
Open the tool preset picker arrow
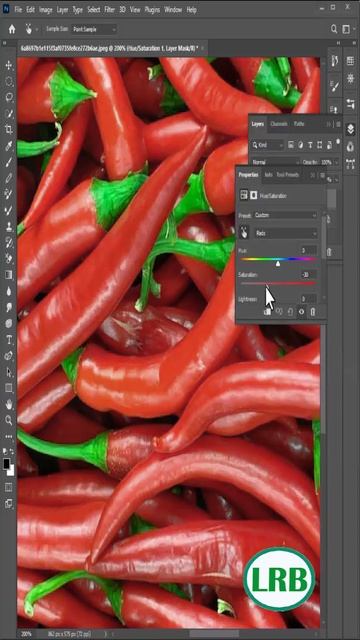tap(37, 29)
